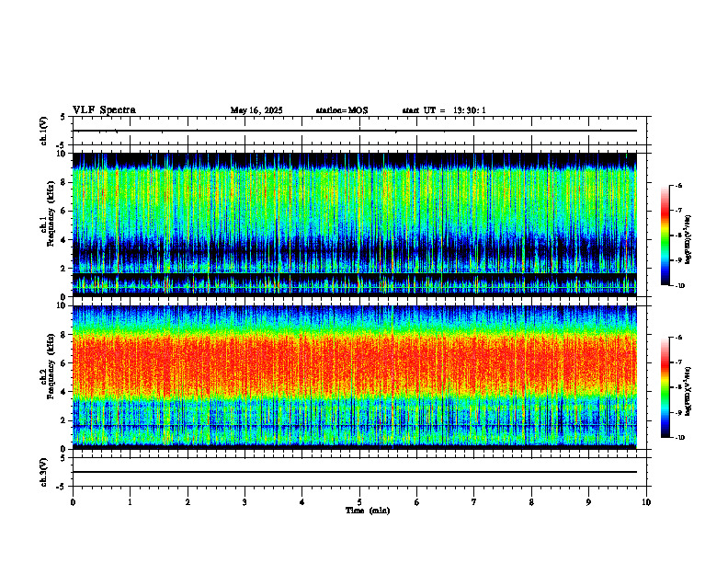Click inside the ch.2 frequency spectrogram panel
728x563 pixels.
(359, 377)
